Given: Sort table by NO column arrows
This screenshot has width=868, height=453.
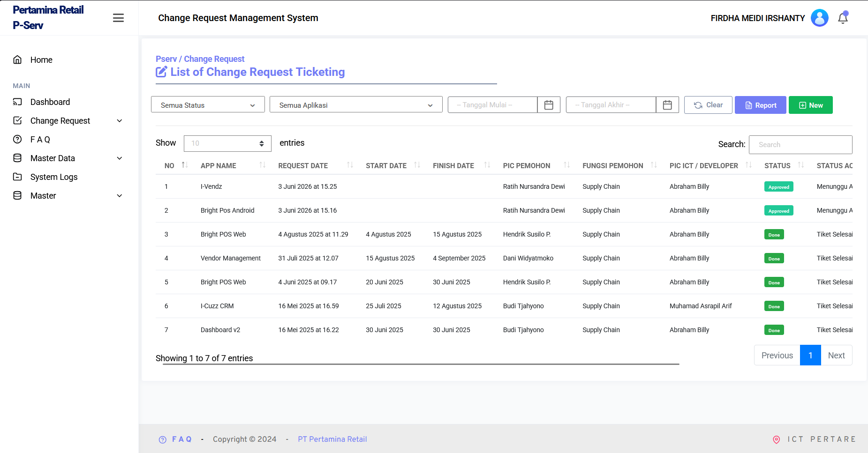Looking at the screenshot, I should coord(185,165).
